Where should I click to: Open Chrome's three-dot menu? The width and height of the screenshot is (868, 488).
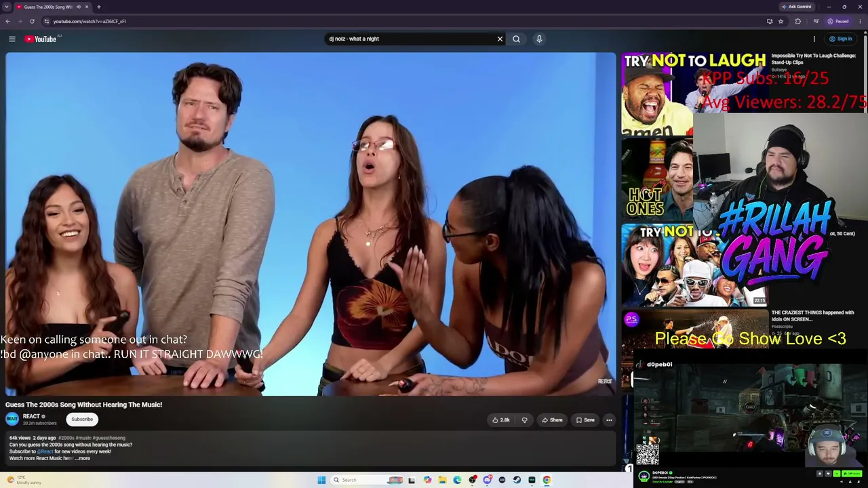coord(860,21)
